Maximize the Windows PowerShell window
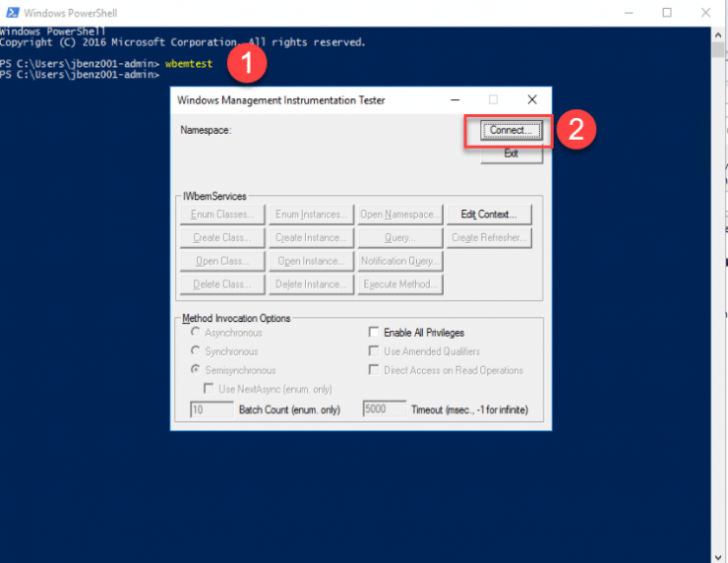This screenshot has width=728, height=563. click(x=667, y=13)
